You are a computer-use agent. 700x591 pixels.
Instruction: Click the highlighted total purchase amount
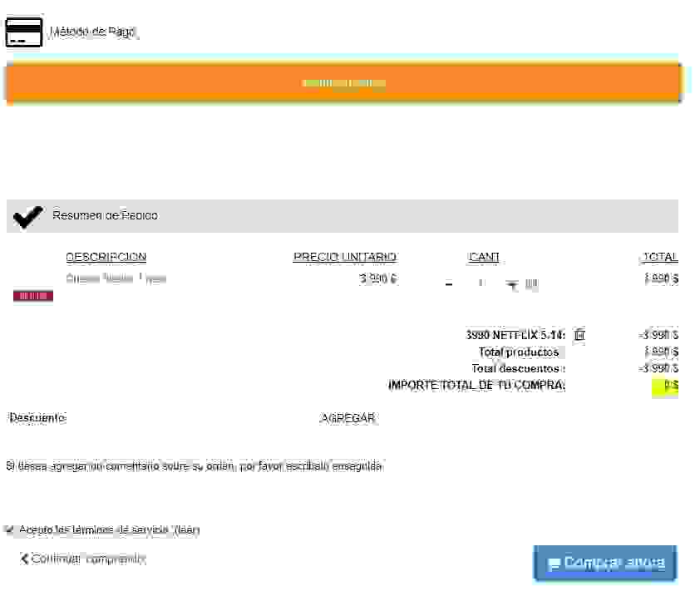click(x=665, y=386)
